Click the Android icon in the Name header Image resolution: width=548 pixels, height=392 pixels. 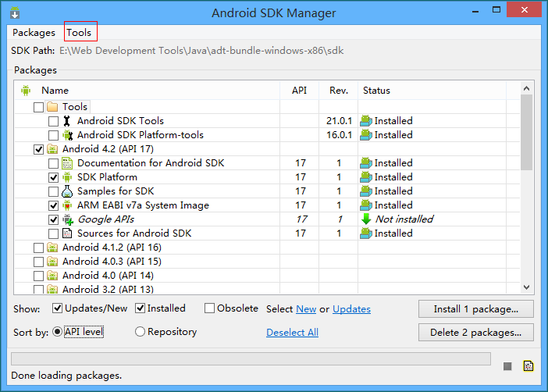coord(26,91)
